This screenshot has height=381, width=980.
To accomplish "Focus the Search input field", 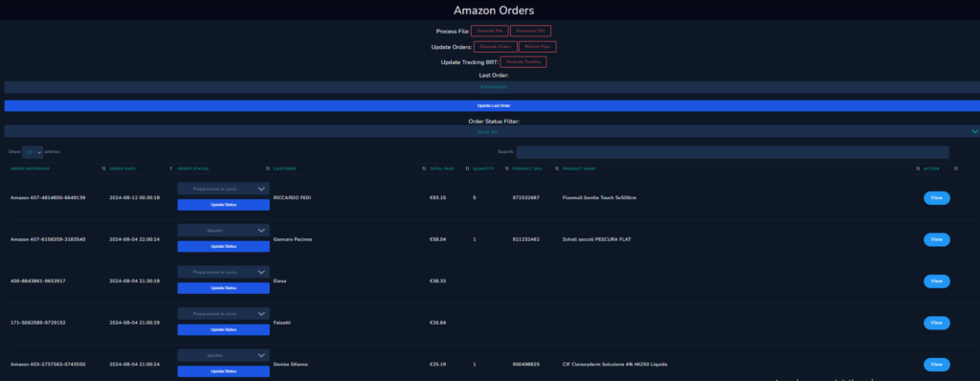I will [x=732, y=152].
